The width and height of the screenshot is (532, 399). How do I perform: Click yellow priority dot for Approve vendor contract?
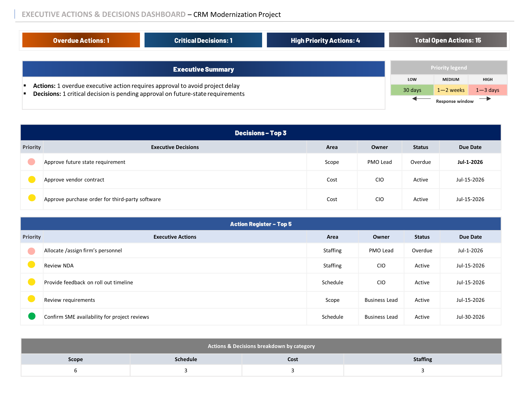[x=32, y=179]
